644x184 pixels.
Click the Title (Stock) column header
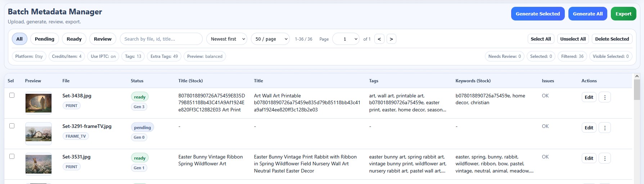[x=191, y=81]
